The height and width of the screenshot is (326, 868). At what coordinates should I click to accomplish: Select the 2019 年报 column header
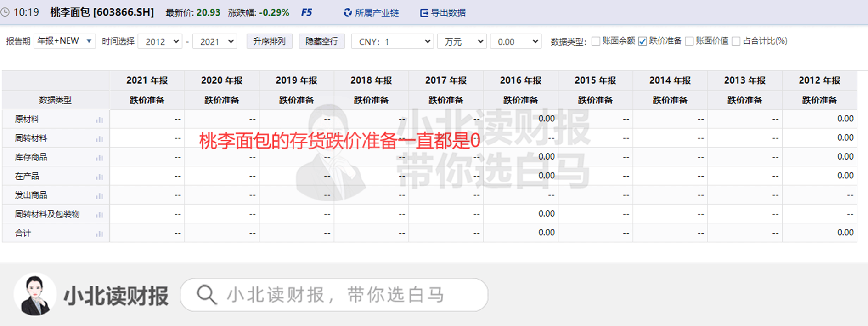pos(297,80)
